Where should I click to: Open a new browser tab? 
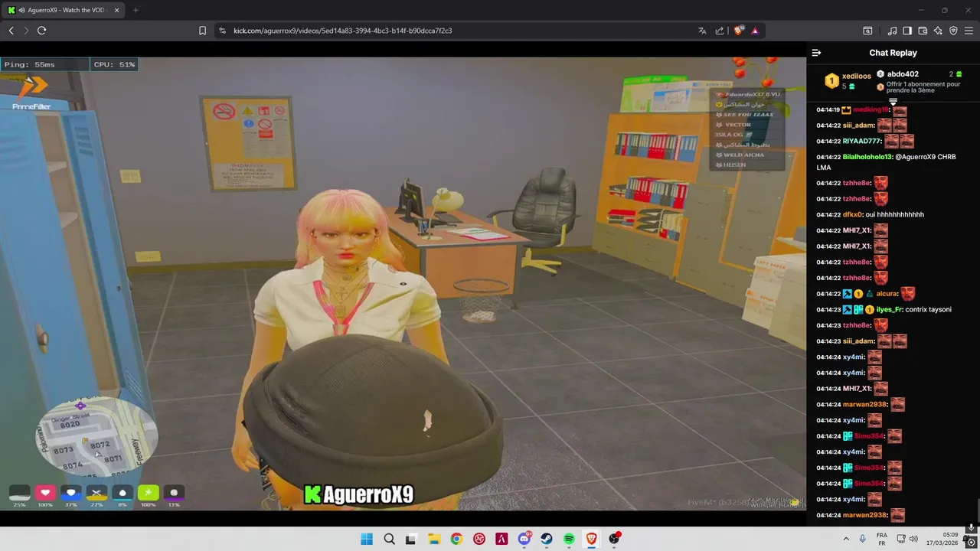(x=136, y=10)
